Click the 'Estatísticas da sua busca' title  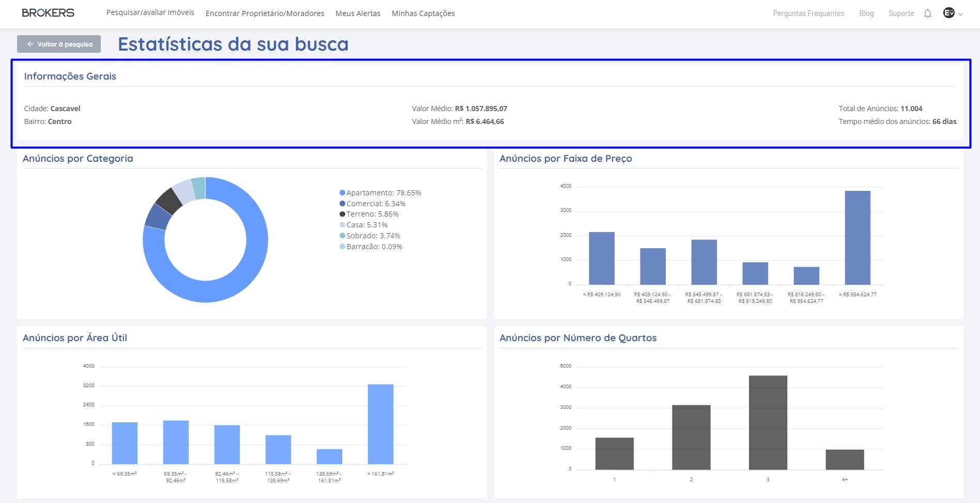(x=233, y=44)
